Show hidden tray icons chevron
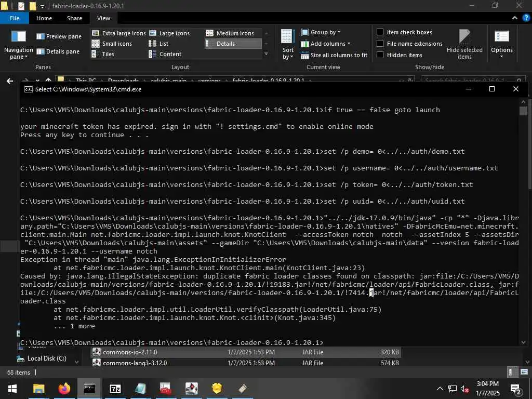 (440, 389)
